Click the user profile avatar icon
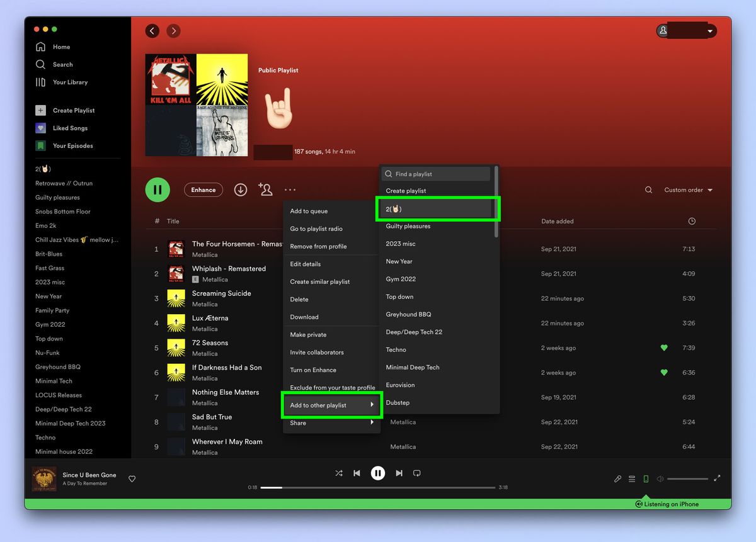The image size is (756, 542). pyautogui.click(x=663, y=30)
